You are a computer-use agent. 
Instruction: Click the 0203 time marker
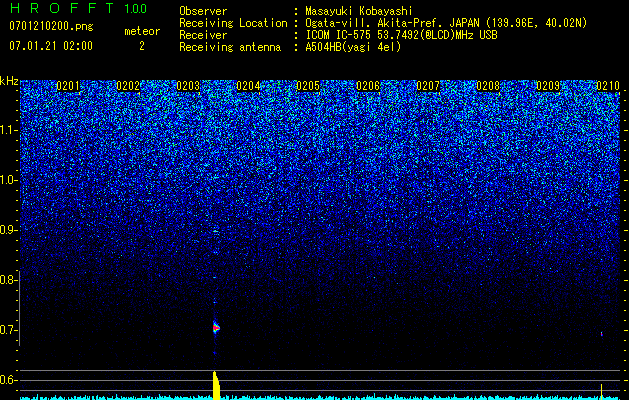coord(188,86)
